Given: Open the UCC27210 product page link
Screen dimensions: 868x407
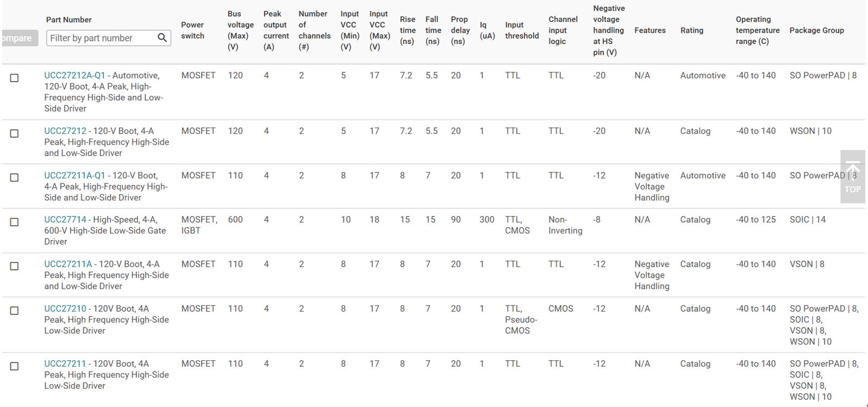Looking at the screenshot, I should pyautogui.click(x=65, y=309).
